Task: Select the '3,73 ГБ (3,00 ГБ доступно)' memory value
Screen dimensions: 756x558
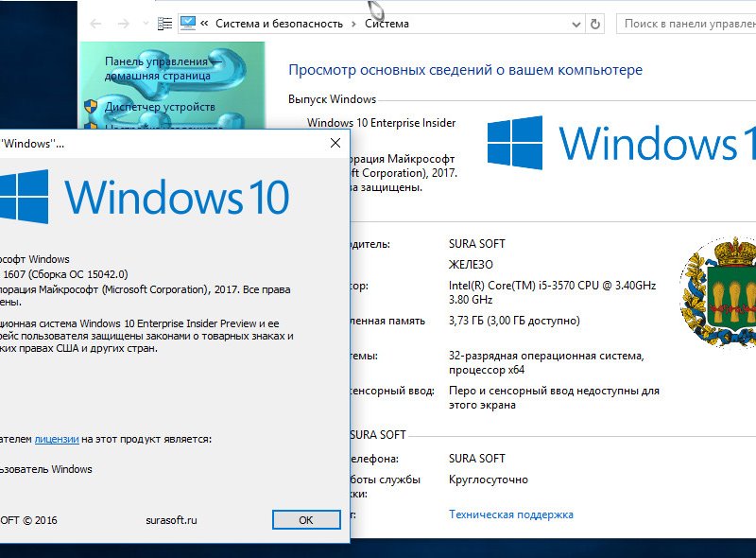Action: click(514, 321)
